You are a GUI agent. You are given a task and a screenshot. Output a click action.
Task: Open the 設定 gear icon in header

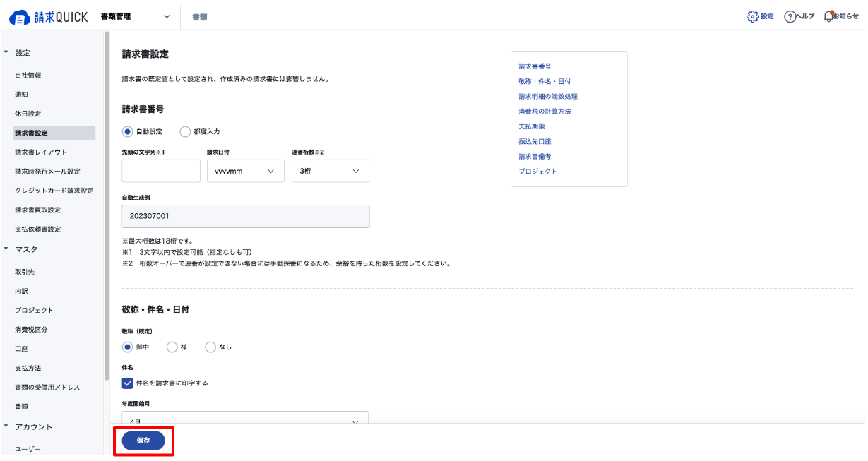click(753, 16)
